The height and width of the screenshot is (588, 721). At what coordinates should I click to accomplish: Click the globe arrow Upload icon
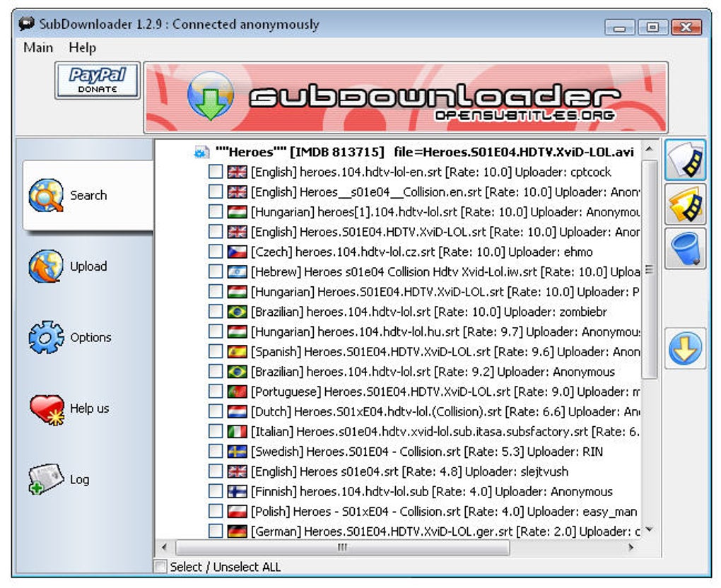tap(45, 266)
